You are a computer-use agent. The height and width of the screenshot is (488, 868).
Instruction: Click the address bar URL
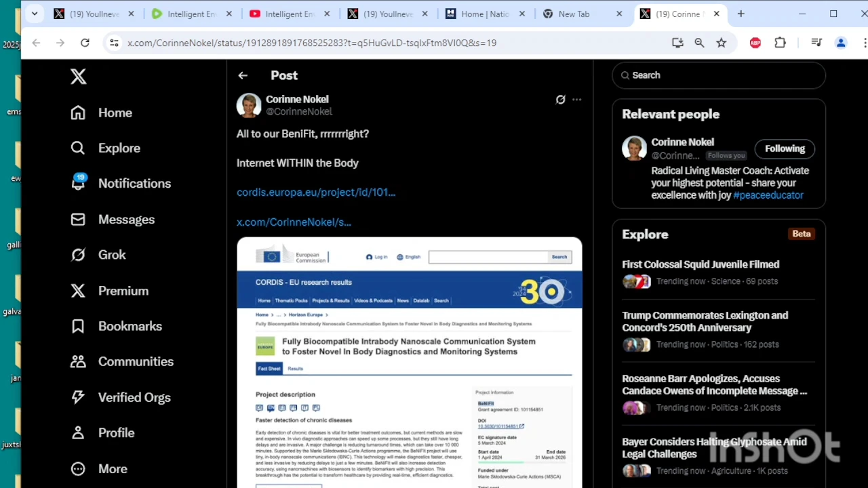(312, 43)
